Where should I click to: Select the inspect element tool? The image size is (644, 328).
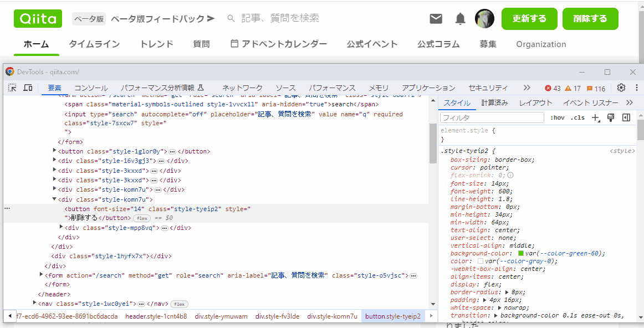point(12,88)
